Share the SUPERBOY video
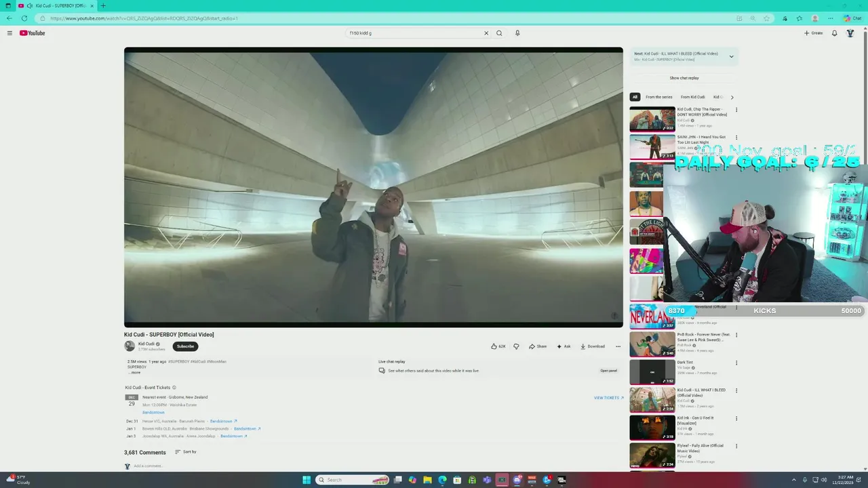Screen dimensions: 868x488 click(x=538, y=346)
